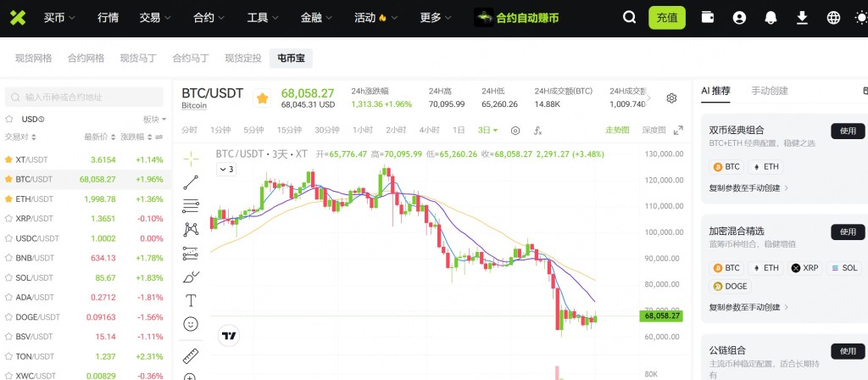Viewport: 868px width, 380px height.
Task: Expand the 金融 menu
Action: click(x=316, y=18)
